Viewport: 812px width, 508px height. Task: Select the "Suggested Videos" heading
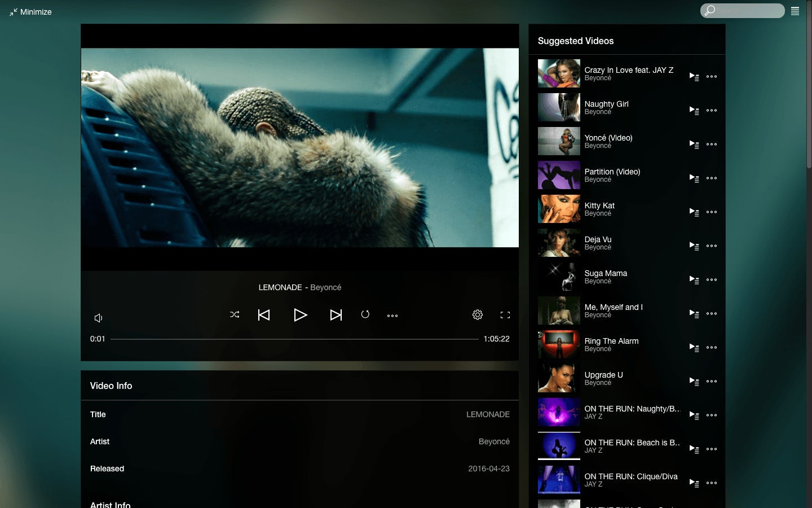576,41
